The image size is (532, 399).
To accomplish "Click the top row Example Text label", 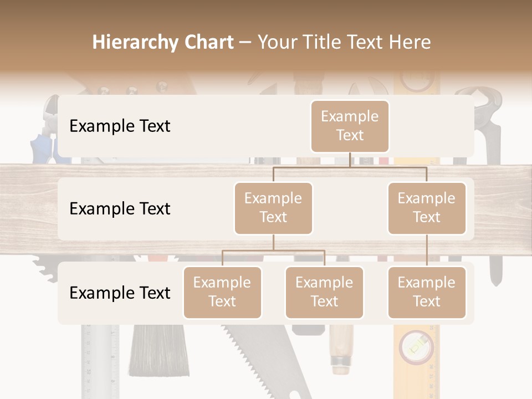I will coord(119,126).
